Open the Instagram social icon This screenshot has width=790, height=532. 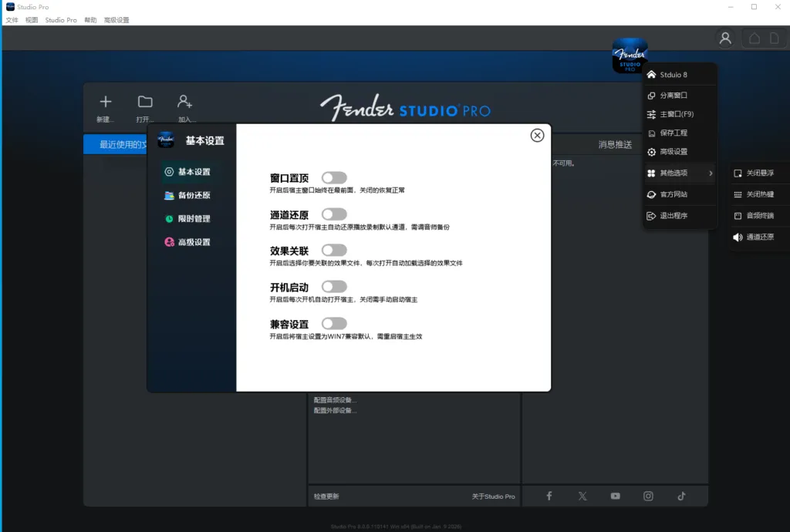[x=648, y=497]
